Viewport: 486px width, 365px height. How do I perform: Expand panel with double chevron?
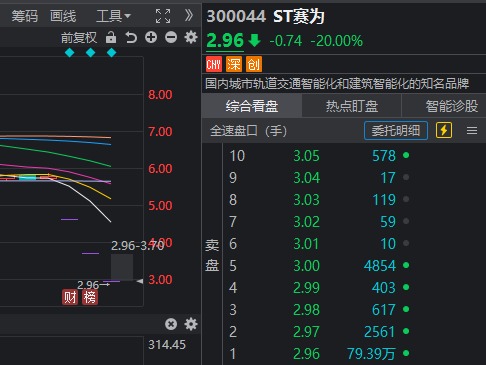coord(189,15)
